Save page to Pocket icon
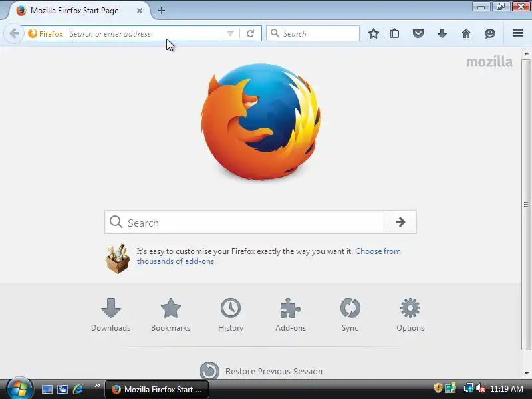 [418, 33]
